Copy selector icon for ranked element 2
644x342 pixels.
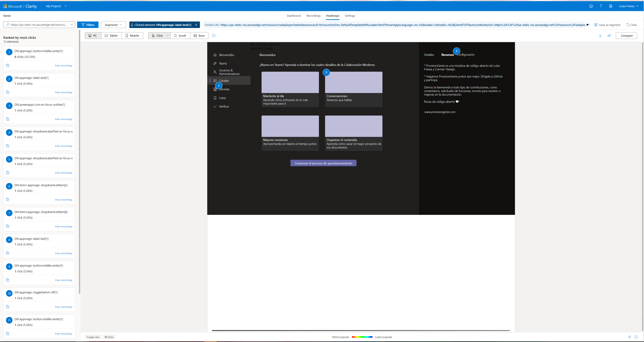point(8,92)
